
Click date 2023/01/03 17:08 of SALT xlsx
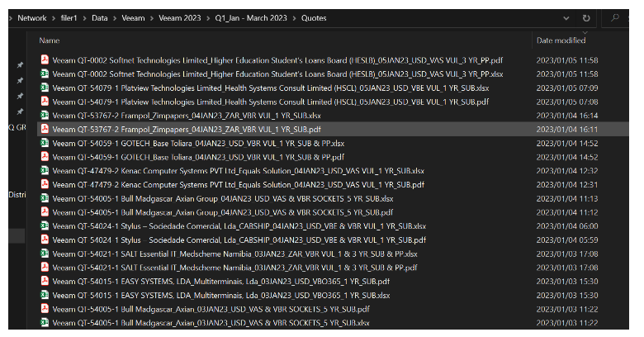point(566,254)
